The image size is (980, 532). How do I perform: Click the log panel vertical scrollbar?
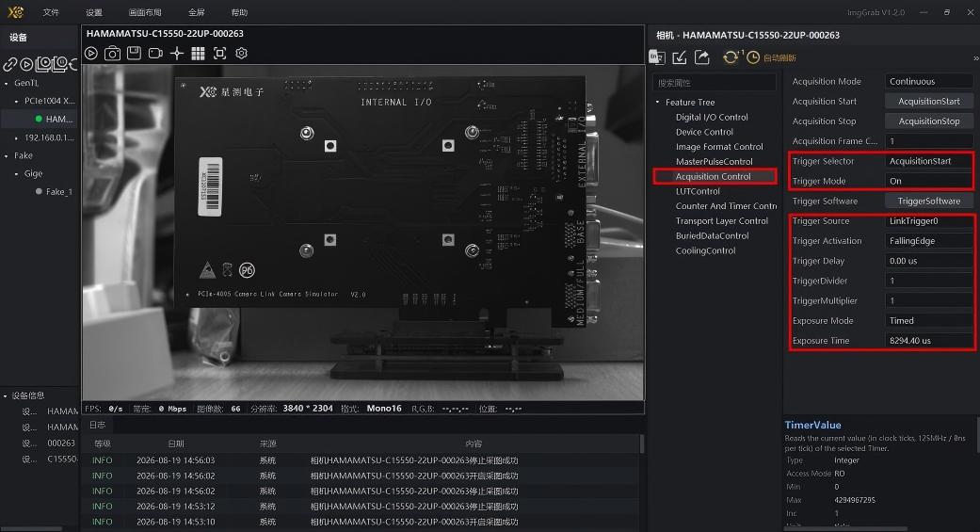642,443
